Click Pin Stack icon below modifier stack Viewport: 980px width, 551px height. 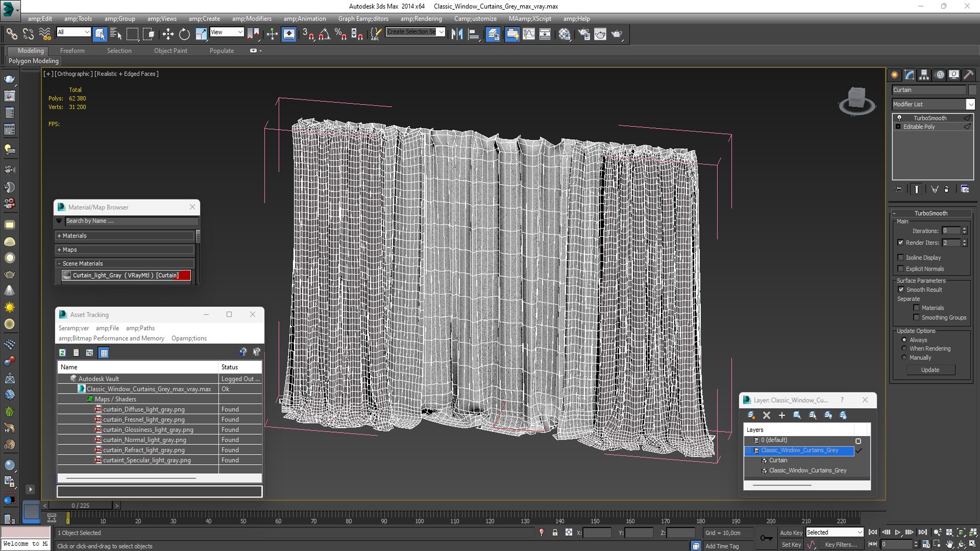899,189
